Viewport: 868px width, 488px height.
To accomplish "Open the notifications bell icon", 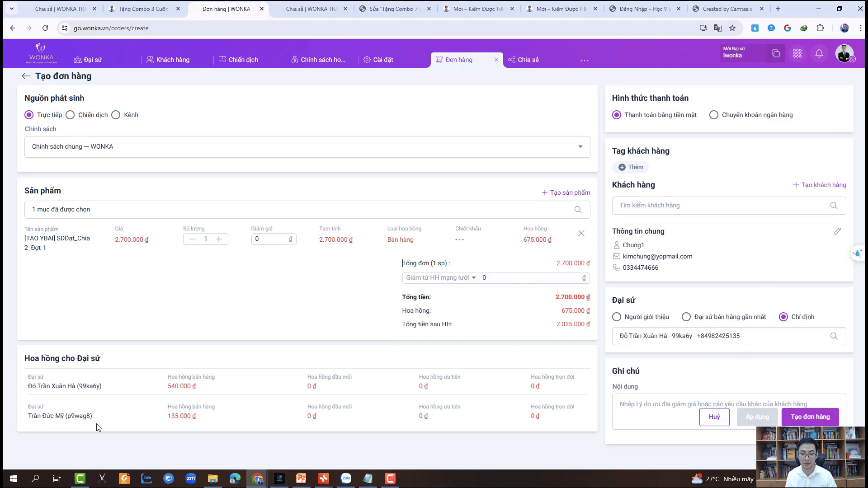I will point(819,54).
